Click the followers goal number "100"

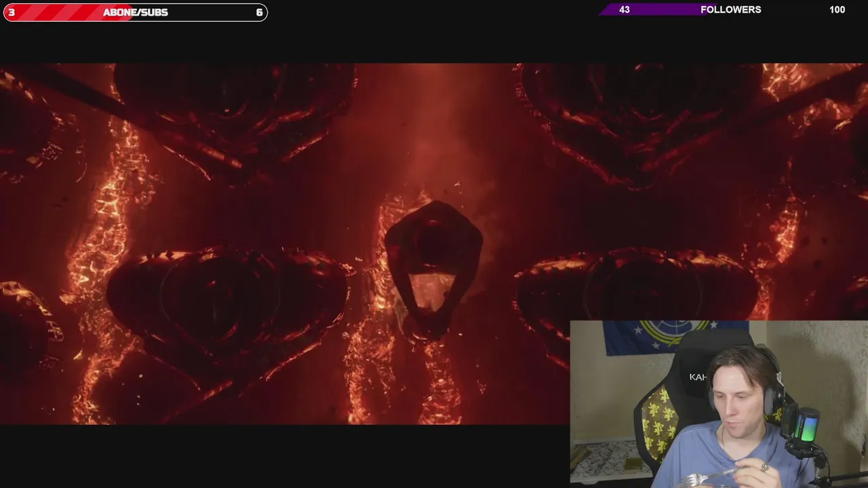click(837, 9)
